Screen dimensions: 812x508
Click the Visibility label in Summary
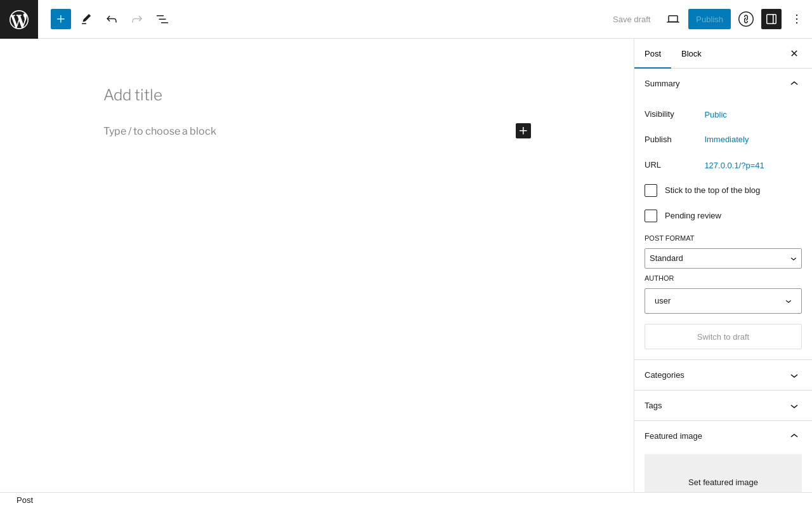click(x=659, y=114)
